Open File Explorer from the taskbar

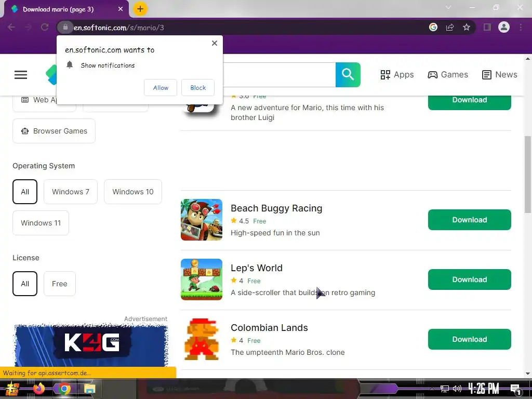coord(89,389)
